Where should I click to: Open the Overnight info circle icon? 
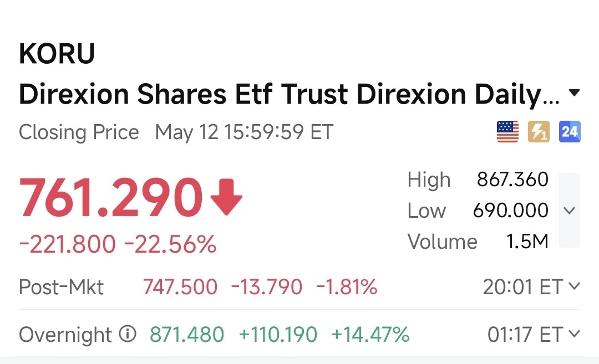[128, 334]
